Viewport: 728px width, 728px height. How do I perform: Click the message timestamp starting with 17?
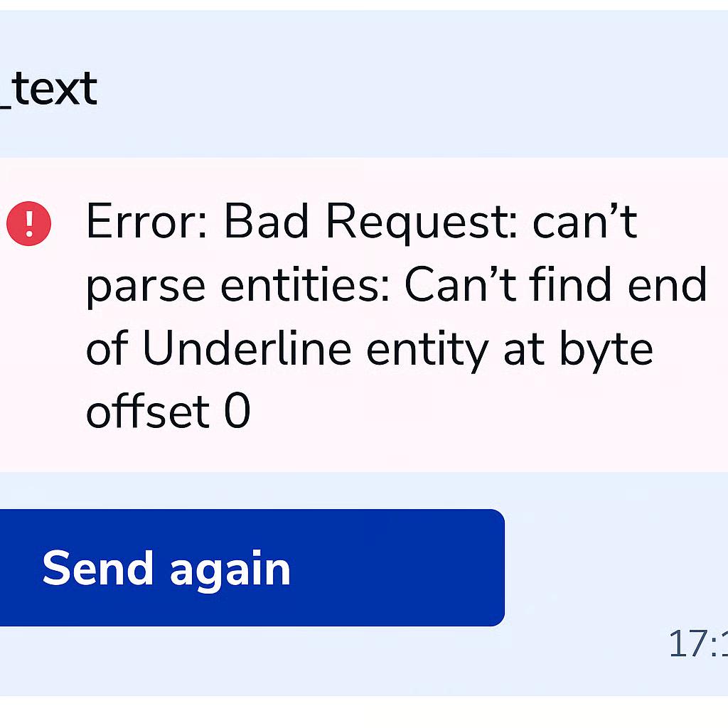pos(698,644)
